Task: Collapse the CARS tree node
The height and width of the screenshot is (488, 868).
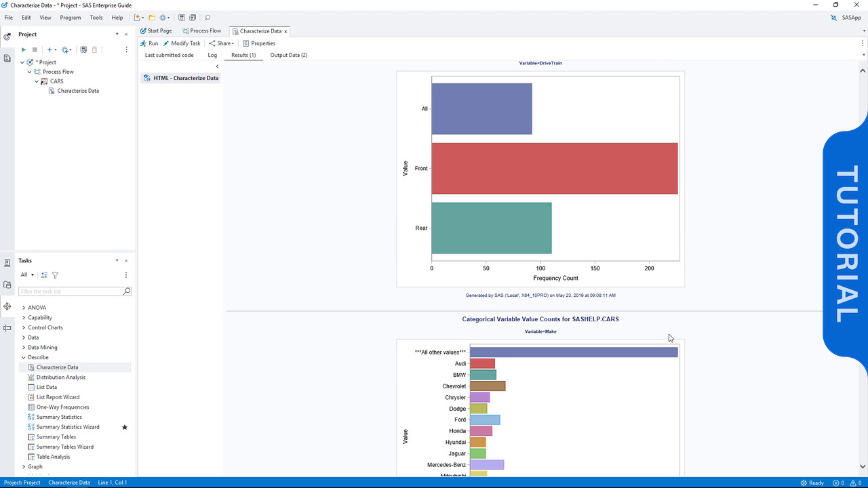Action: pos(37,81)
